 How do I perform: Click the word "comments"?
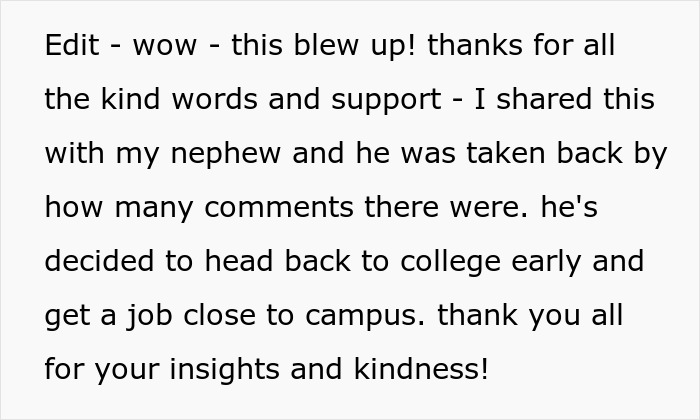click(x=265, y=208)
